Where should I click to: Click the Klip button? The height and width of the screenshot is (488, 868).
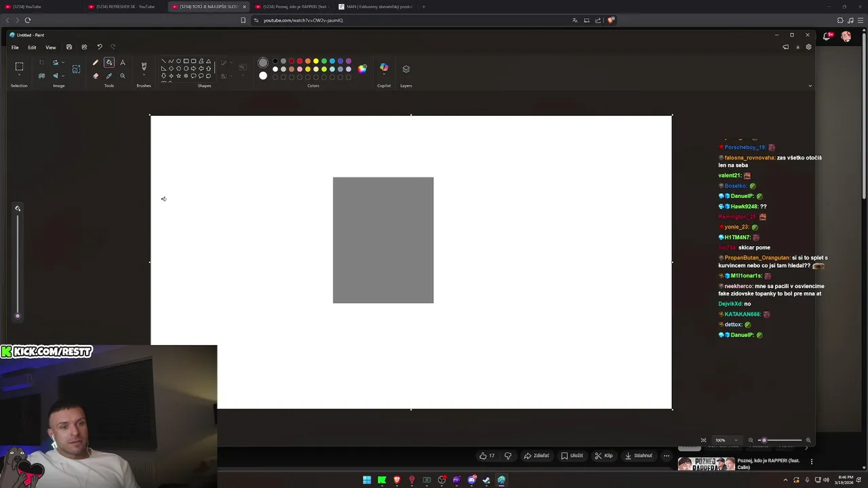pyautogui.click(x=604, y=455)
